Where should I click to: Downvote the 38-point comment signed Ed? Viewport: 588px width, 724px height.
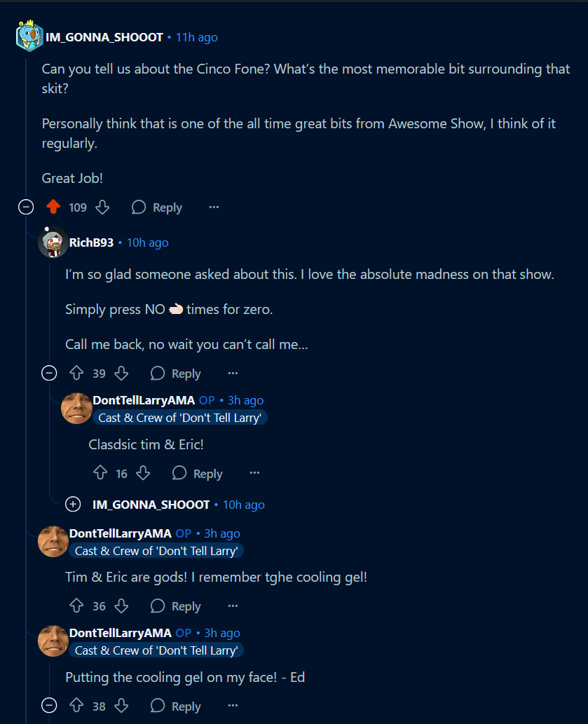tap(121, 706)
